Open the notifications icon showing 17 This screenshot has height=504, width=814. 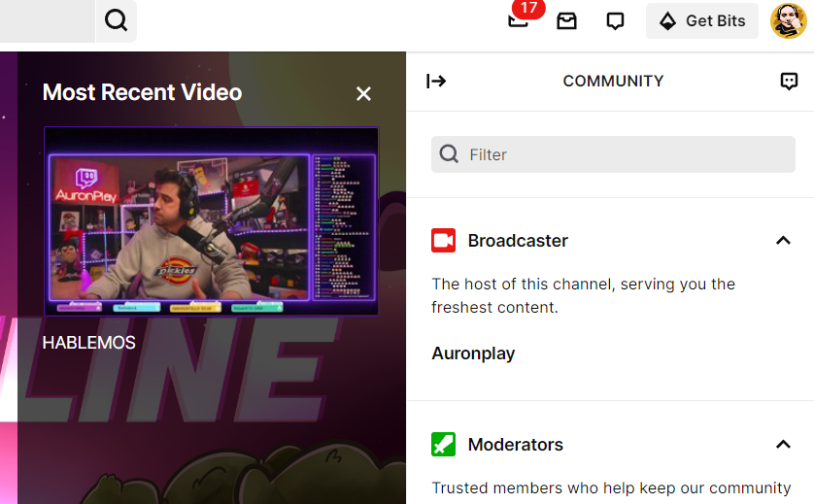(x=519, y=20)
